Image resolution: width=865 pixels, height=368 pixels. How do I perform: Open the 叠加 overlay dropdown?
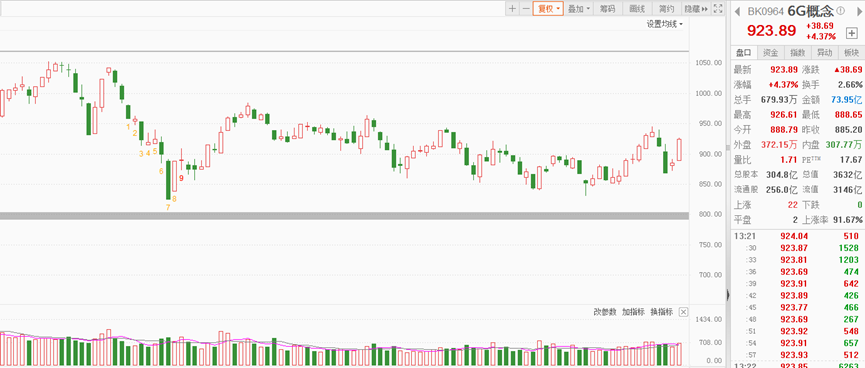tap(578, 8)
